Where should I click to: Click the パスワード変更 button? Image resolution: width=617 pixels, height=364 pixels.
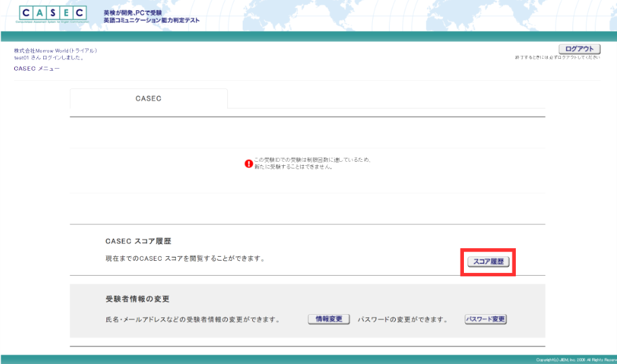click(x=486, y=319)
